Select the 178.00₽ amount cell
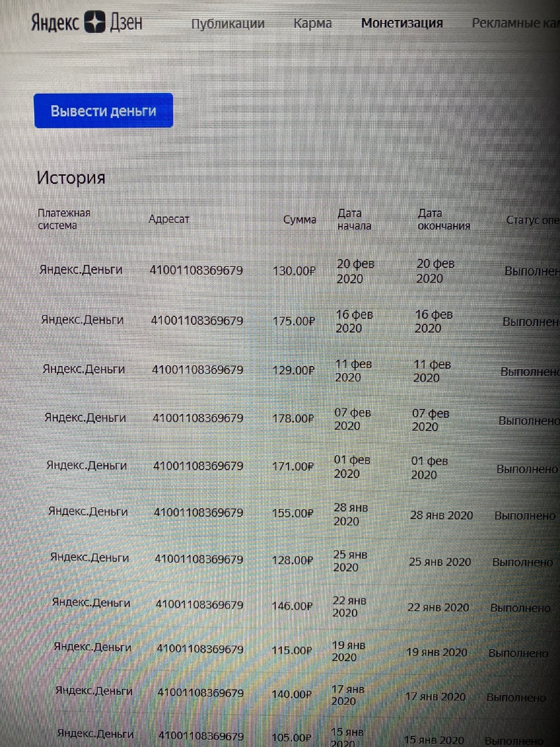This screenshot has width=560, height=747. click(x=292, y=418)
